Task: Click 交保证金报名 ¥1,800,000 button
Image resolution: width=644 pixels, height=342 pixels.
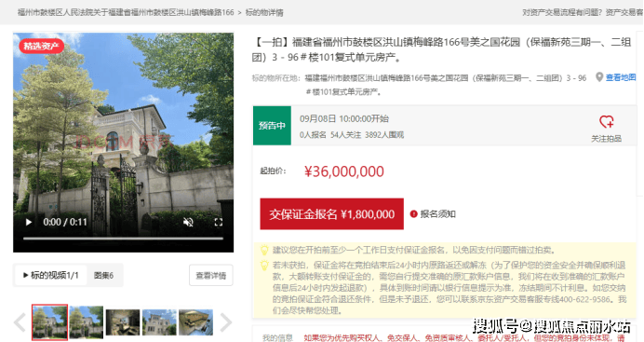Action: point(332,214)
